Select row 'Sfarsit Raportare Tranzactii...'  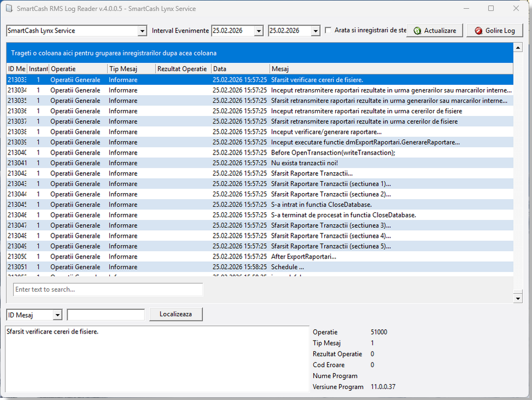259,173
